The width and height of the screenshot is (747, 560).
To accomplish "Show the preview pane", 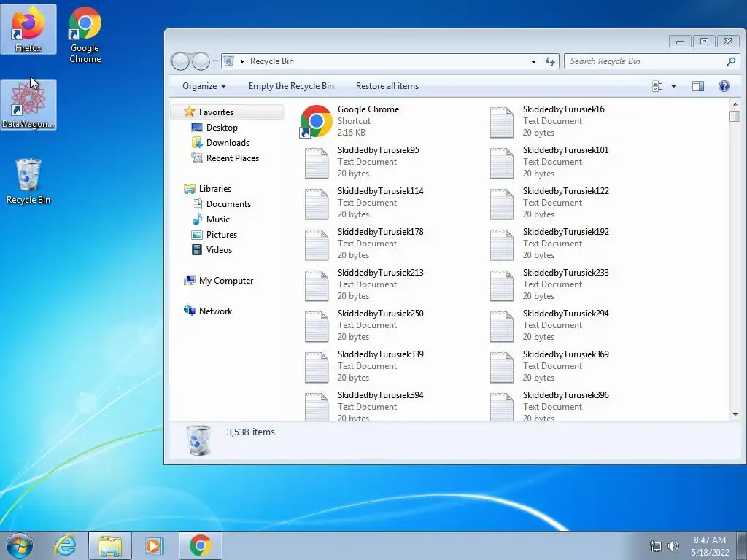I will [698, 86].
